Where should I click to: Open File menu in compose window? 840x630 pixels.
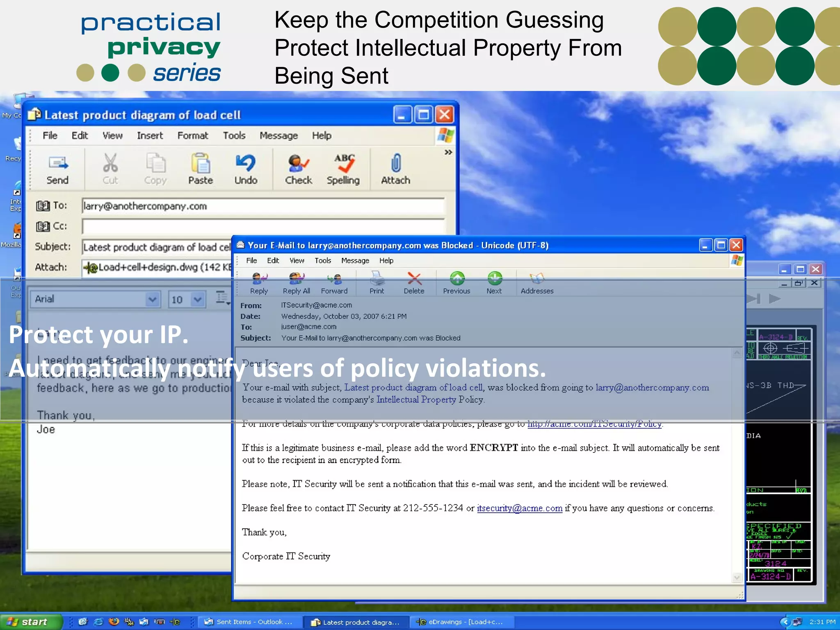coord(50,135)
